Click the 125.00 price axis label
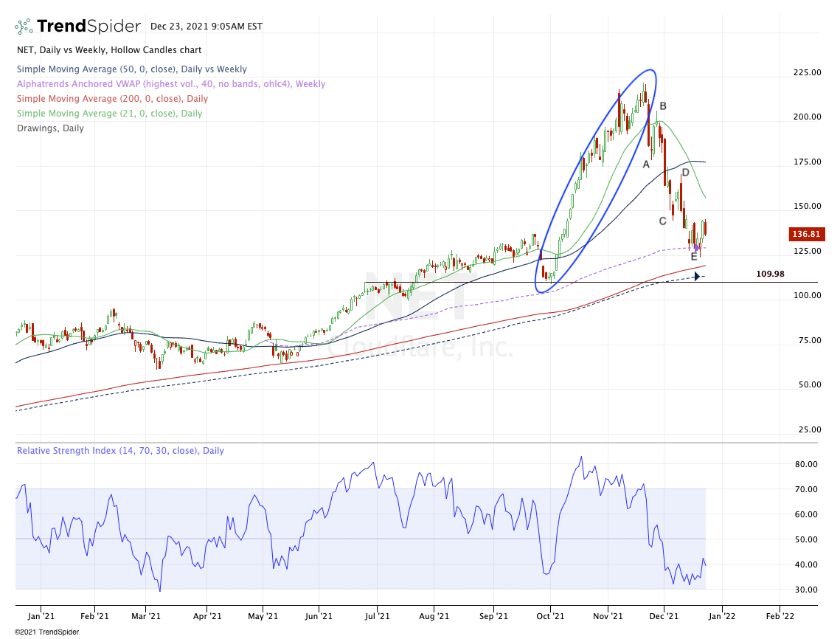Image resolution: width=840 pixels, height=639 pixels. point(808,251)
